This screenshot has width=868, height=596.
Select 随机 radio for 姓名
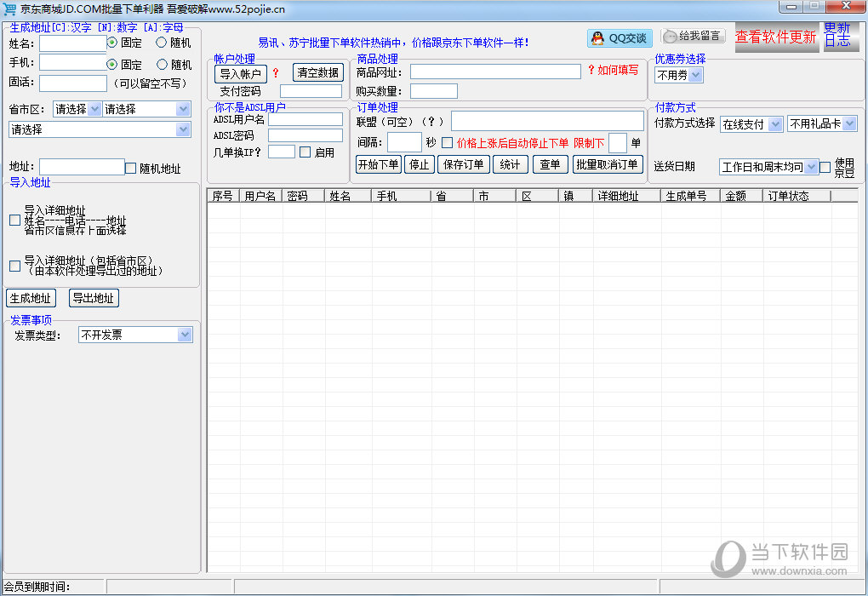[161, 43]
